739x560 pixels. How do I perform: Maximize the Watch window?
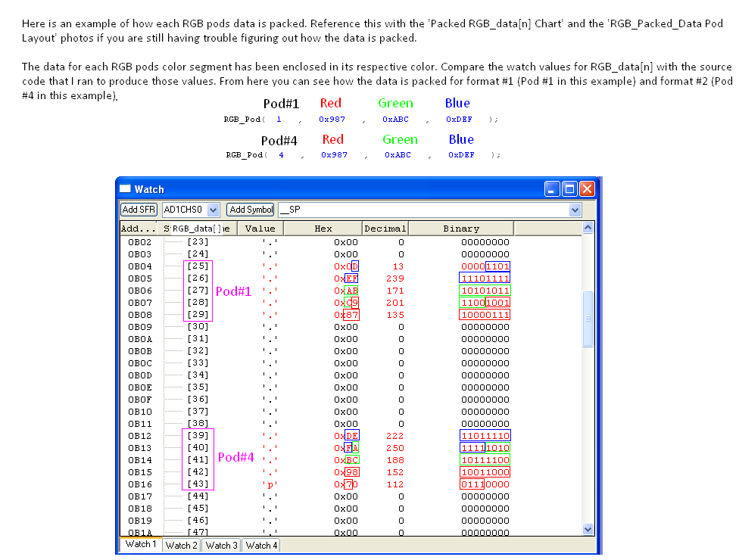(x=569, y=189)
